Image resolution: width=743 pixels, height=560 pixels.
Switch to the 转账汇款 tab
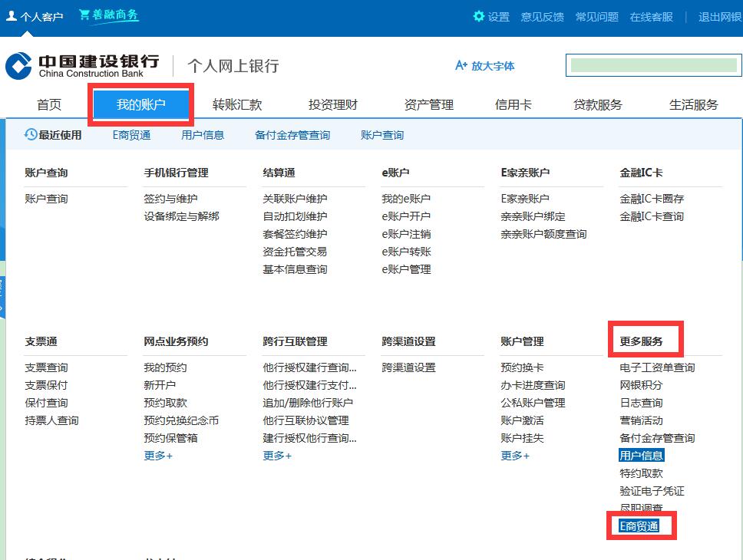pos(237,104)
